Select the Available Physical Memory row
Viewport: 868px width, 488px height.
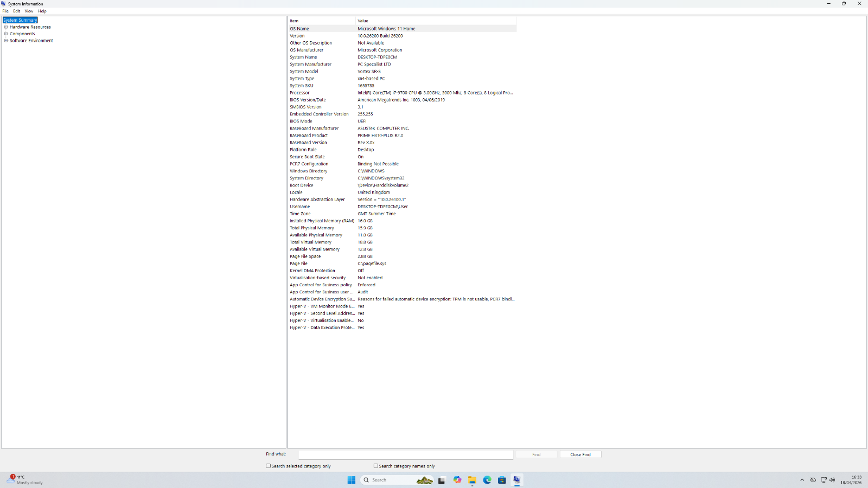point(402,235)
